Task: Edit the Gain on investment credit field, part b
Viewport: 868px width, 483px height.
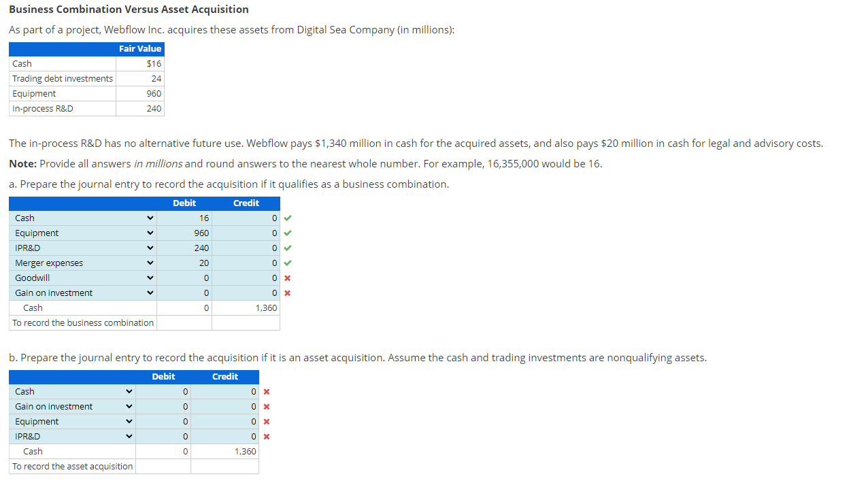Action: (x=224, y=407)
